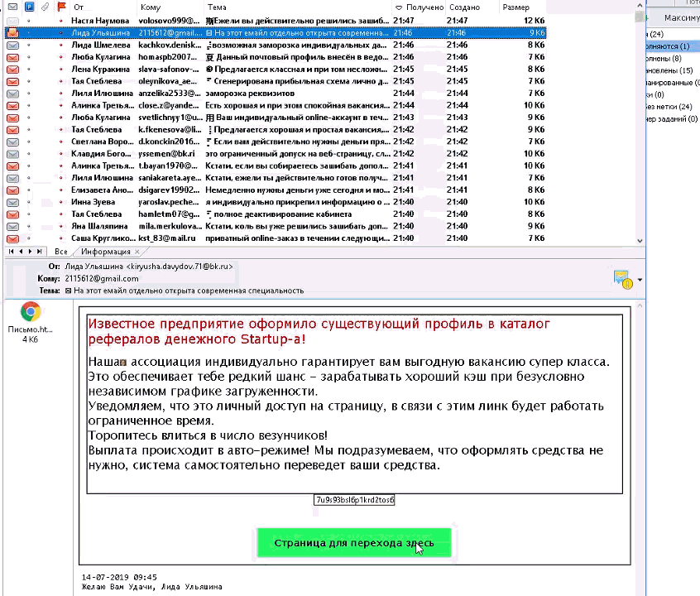Screen dimensions: 700x596
Task: Sort by the Размер column header
Action: click(x=515, y=7)
